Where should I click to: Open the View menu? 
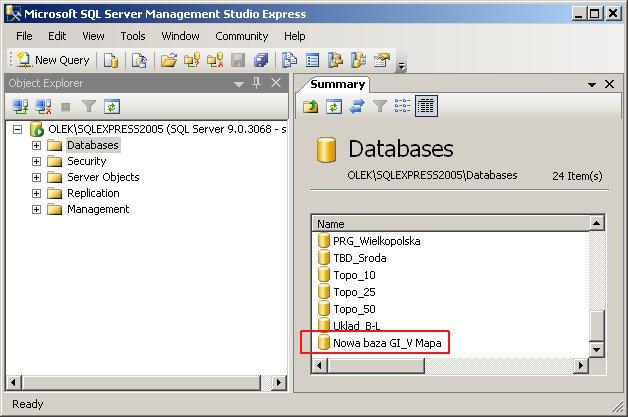pos(93,36)
